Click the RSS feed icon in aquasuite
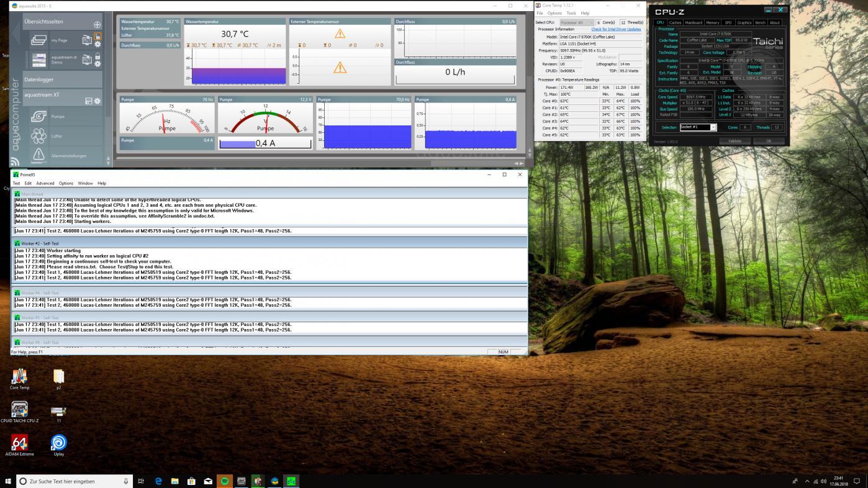Screen dimensions: 868x488 [16, 161]
